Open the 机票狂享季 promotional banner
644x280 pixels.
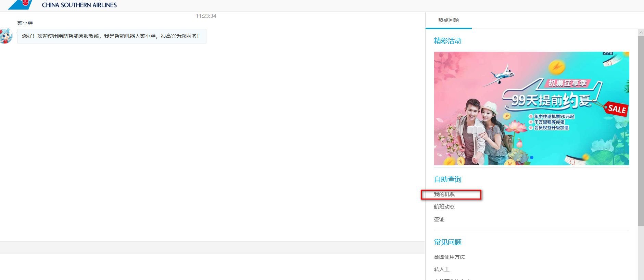[531, 109]
